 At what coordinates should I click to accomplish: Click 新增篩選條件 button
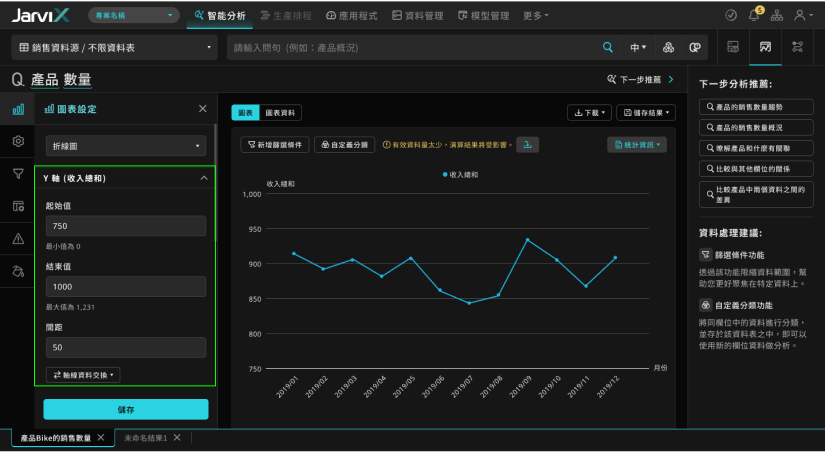click(275, 145)
